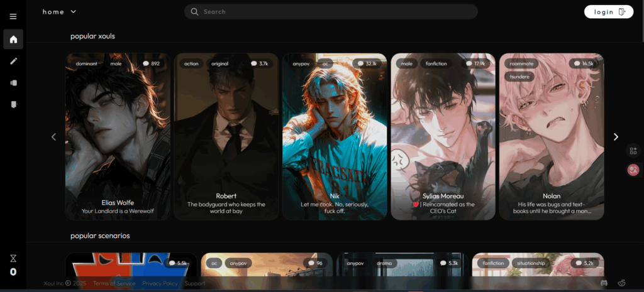
Task: Click the magnifier search icon
Action: (194, 12)
